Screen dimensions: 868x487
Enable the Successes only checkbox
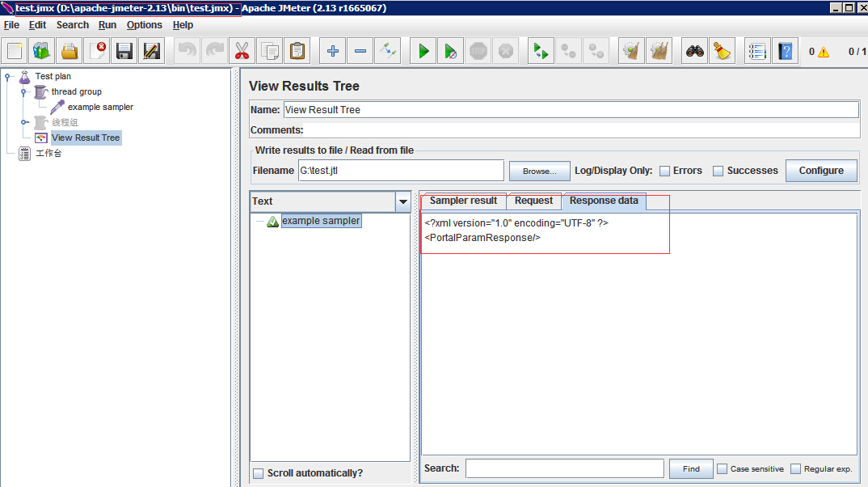[x=718, y=171]
